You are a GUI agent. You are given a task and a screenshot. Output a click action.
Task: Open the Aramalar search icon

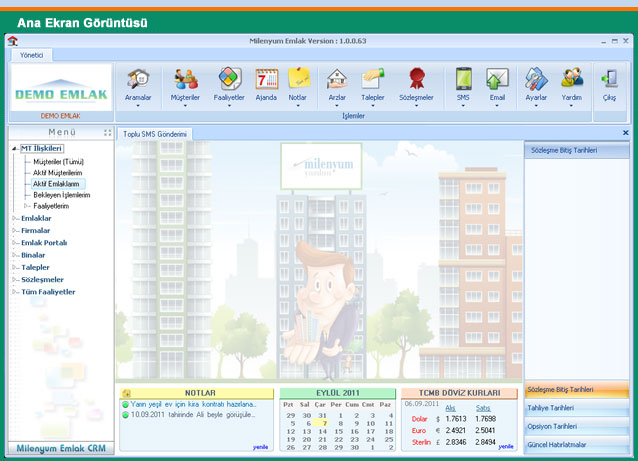coord(138,79)
